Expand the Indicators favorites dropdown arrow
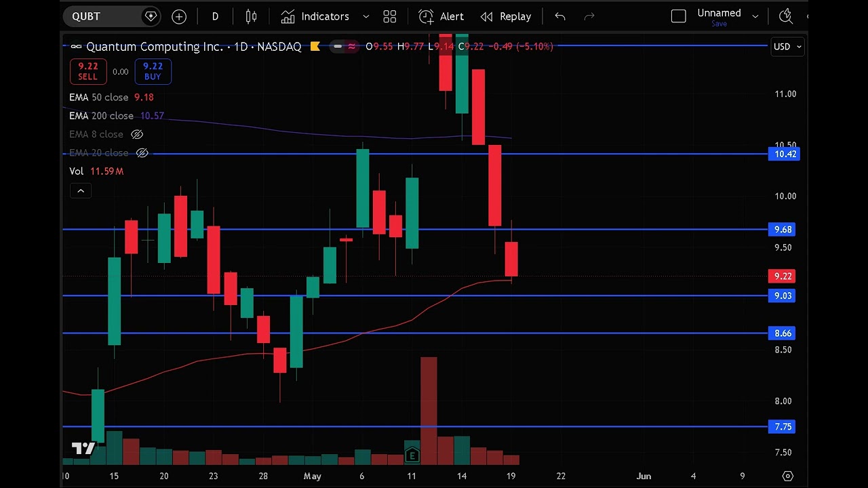Image resolution: width=868 pixels, height=488 pixels. click(x=366, y=16)
